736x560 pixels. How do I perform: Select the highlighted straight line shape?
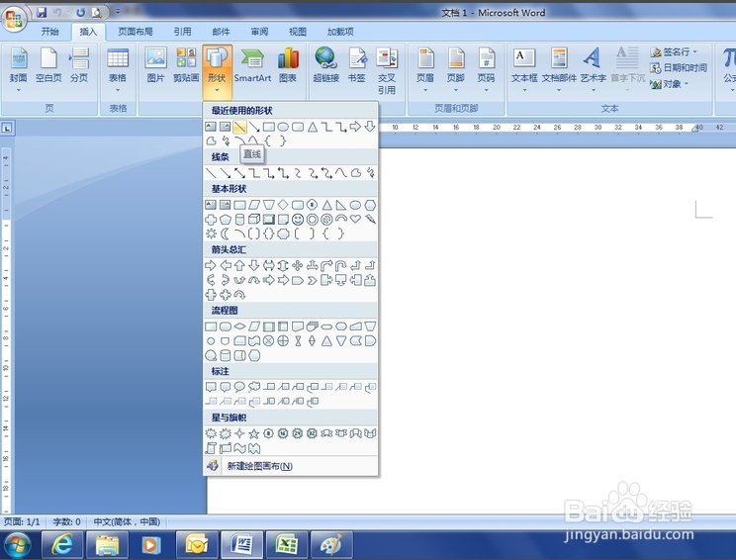click(239, 127)
